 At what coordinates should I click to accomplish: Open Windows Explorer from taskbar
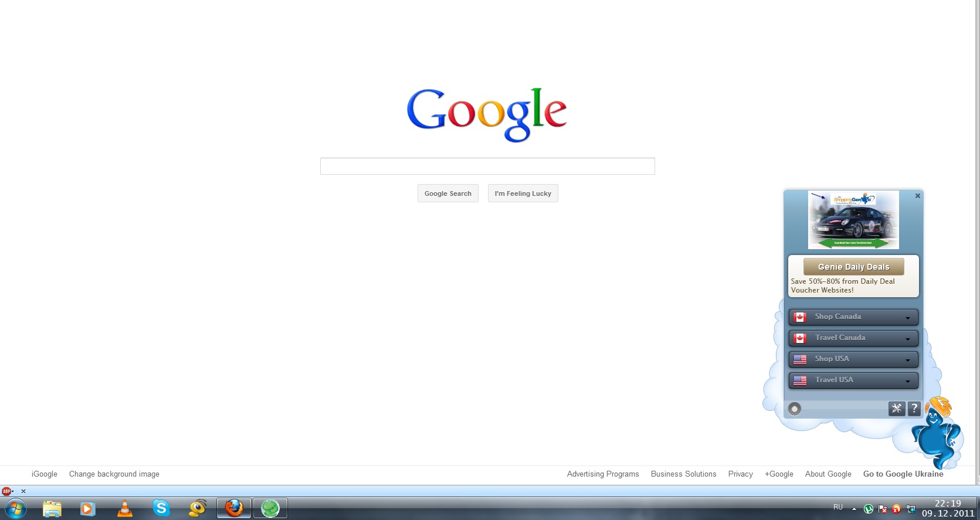coord(52,508)
